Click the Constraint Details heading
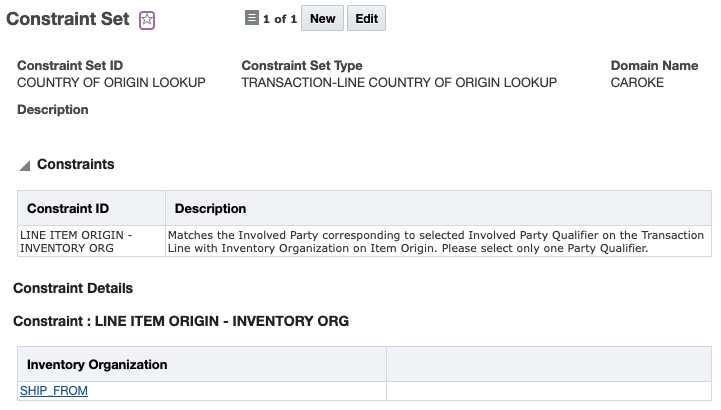Screen dimensions: 721x410 pyautogui.click(x=73, y=289)
